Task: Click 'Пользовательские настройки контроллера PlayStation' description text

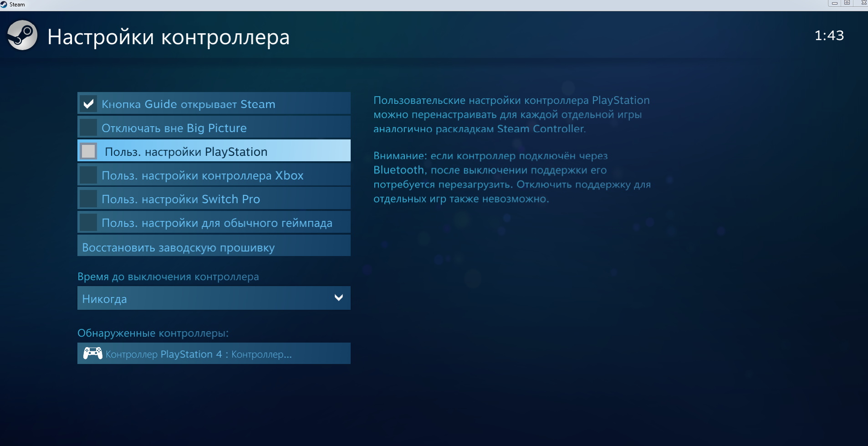Action: point(511,114)
